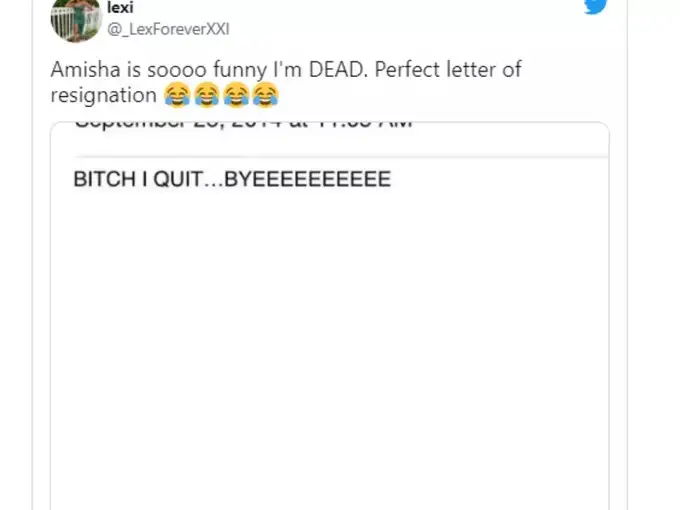Open the @_LexForeverXXI handle link

point(168,29)
